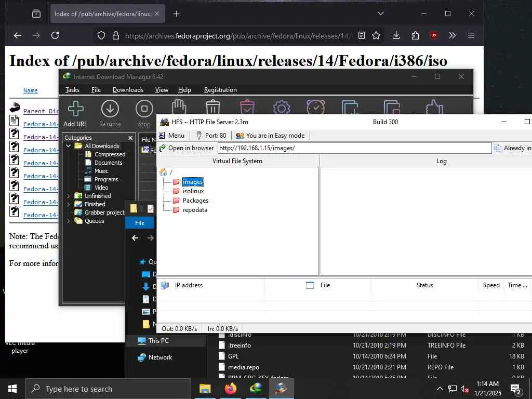The width and height of the screenshot is (532, 399).
Task: Click 'Already in' clipboard button in HFS
Action: click(x=513, y=148)
